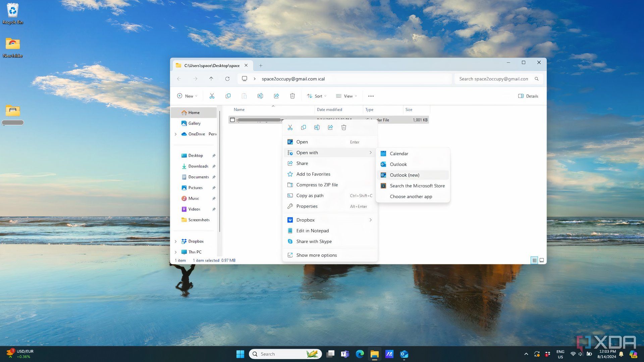Click Share with Skype
Screen dimensions: 644x362
click(330, 241)
